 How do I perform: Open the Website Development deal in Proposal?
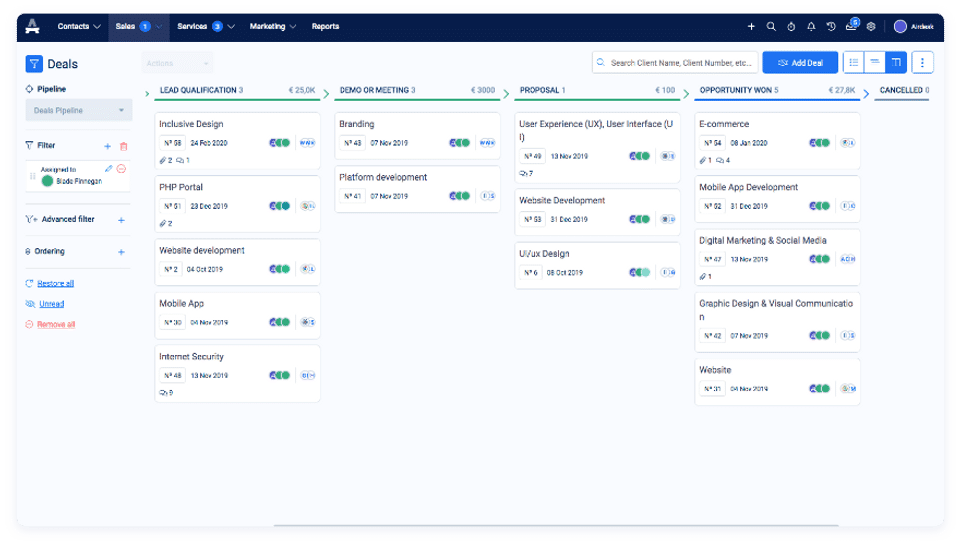pyautogui.click(x=597, y=211)
